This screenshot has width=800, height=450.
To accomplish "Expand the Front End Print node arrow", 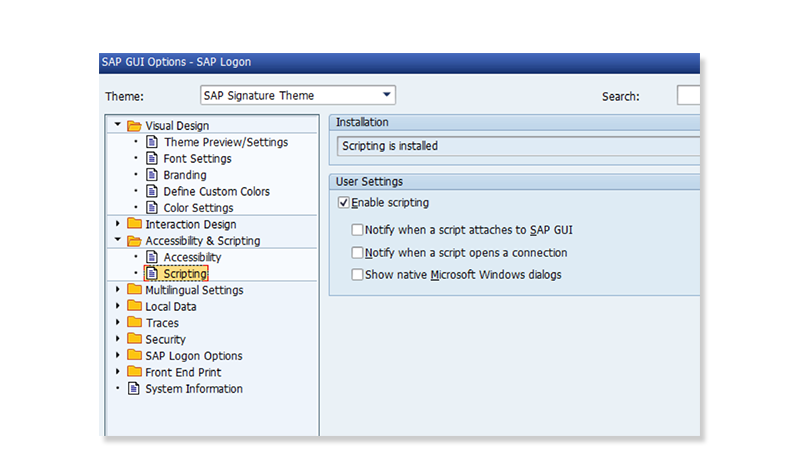I will coord(118,371).
